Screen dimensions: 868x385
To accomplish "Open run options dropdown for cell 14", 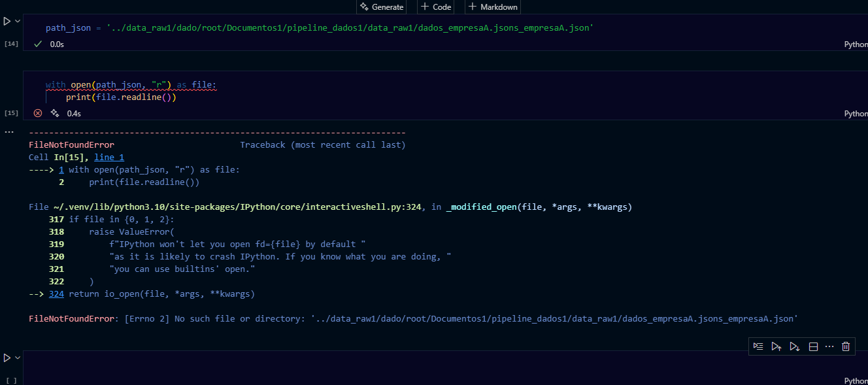I will (18, 22).
